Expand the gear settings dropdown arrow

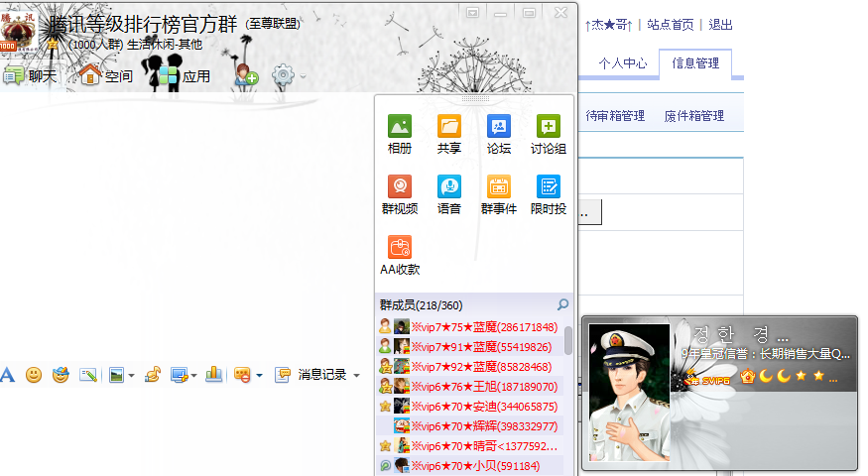303,75
